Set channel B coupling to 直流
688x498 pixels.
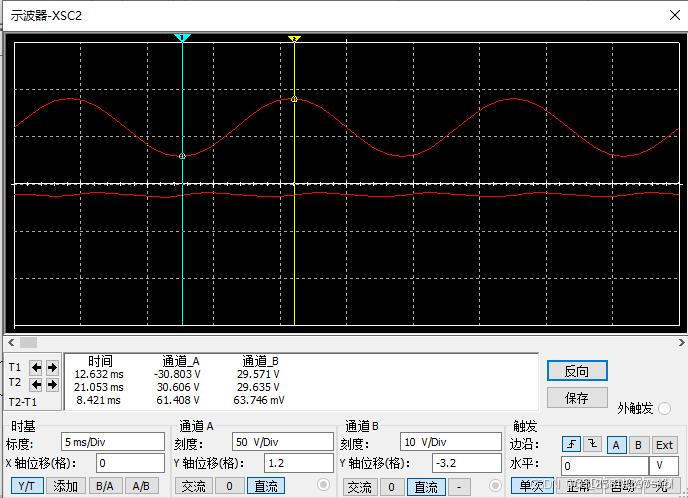(x=426, y=487)
